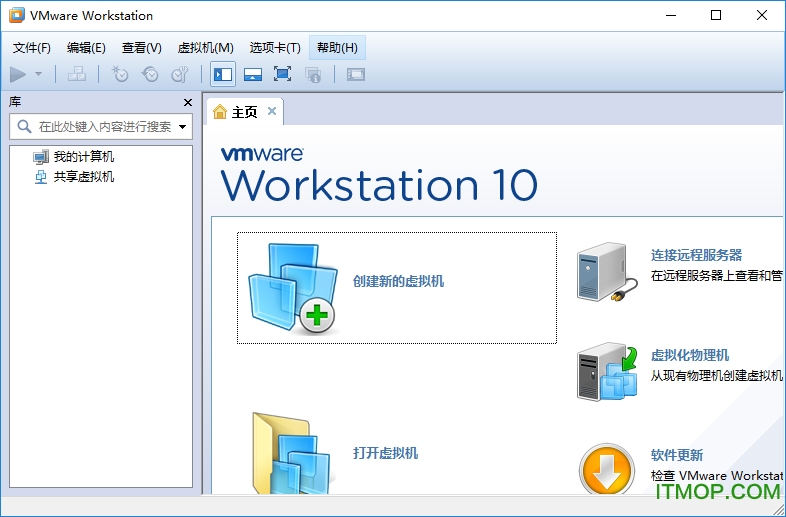The height and width of the screenshot is (517, 786).
Task: Open the power options dropdown arrow
Action: point(39,75)
